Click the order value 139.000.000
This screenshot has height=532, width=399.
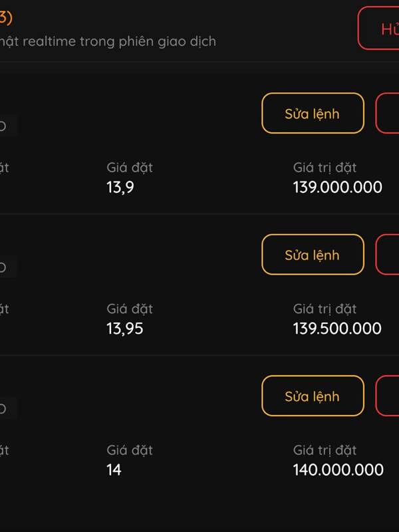click(x=338, y=188)
